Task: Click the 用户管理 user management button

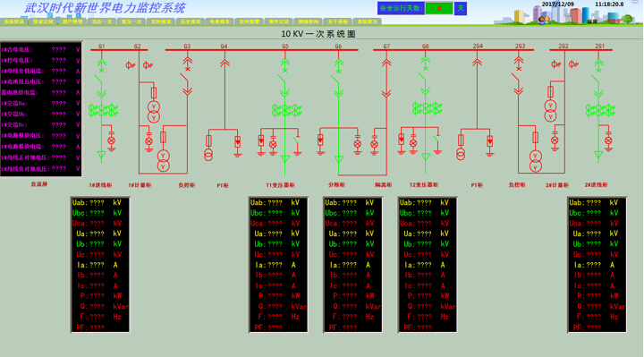Action: [x=72, y=21]
